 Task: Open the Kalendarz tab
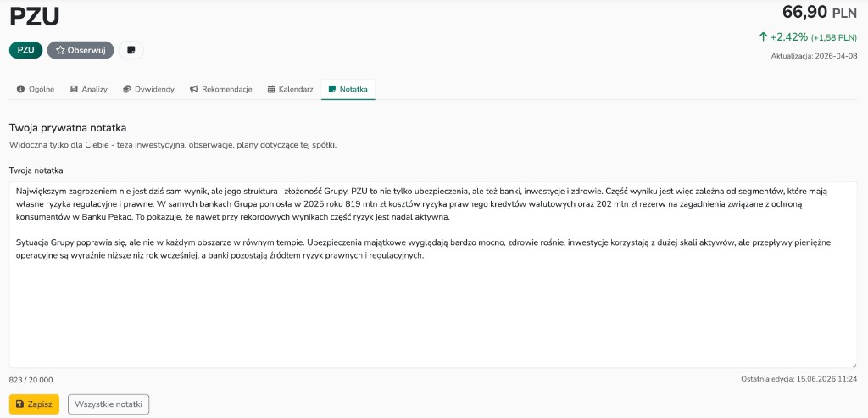point(290,89)
